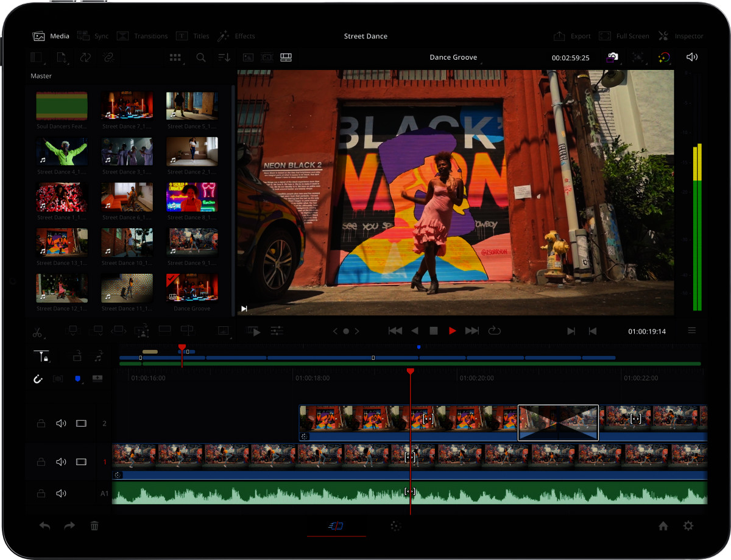
Task: Click the Export button
Action: [572, 36]
